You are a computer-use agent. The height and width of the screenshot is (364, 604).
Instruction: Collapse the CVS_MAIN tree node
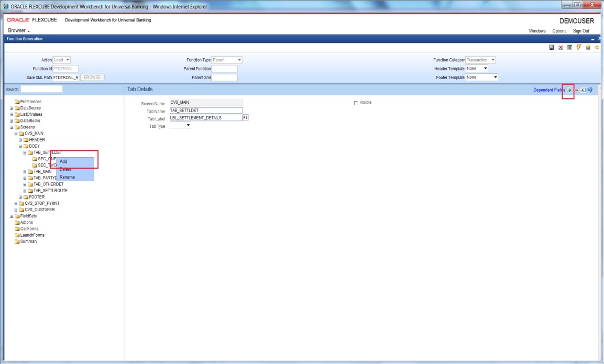pos(16,134)
